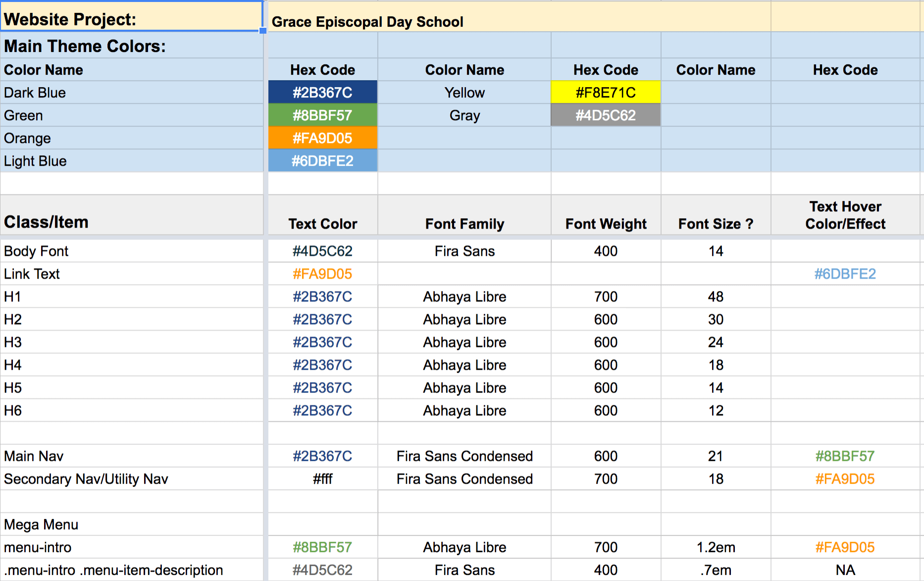Select the 'Link Text' row label
The height and width of the screenshot is (581, 924).
(132, 274)
